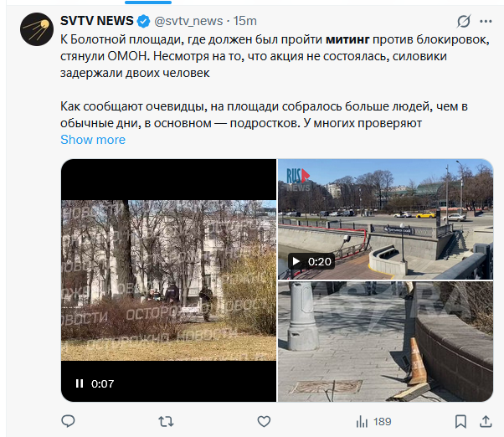Bookmark this tweet
The height and width of the screenshot is (437, 504).
pyautogui.click(x=460, y=421)
